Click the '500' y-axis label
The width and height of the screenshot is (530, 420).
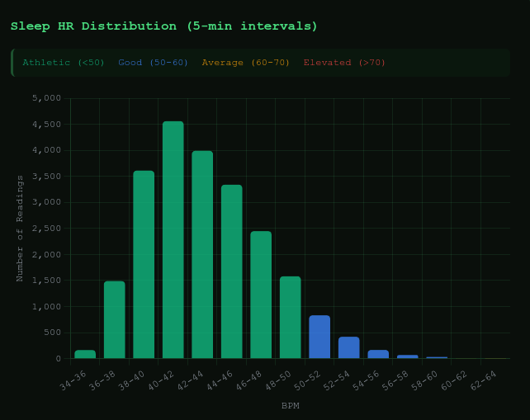pyautogui.click(x=52, y=333)
